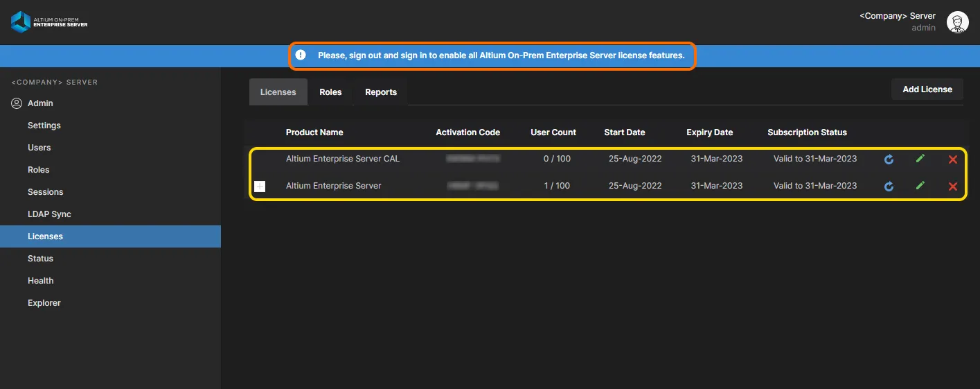Switch to the Reports tab
The image size is (980, 389).
click(381, 92)
